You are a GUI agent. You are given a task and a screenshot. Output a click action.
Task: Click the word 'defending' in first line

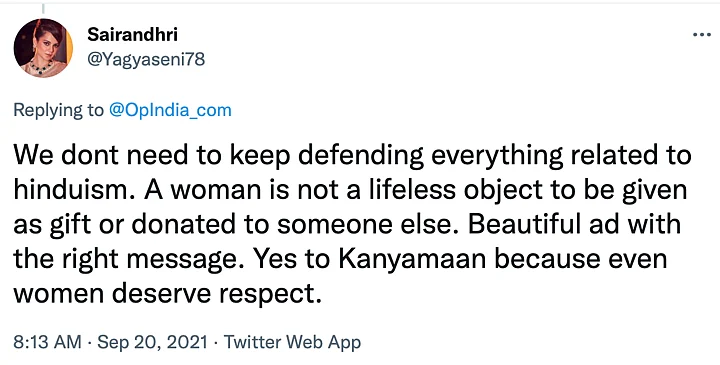[360, 156]
